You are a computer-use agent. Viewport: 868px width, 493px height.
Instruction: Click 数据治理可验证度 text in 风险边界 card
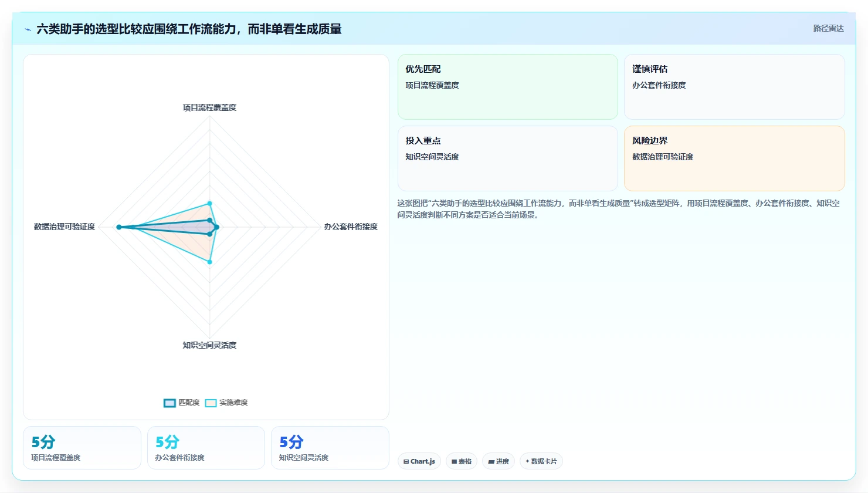tap(663, 157)
